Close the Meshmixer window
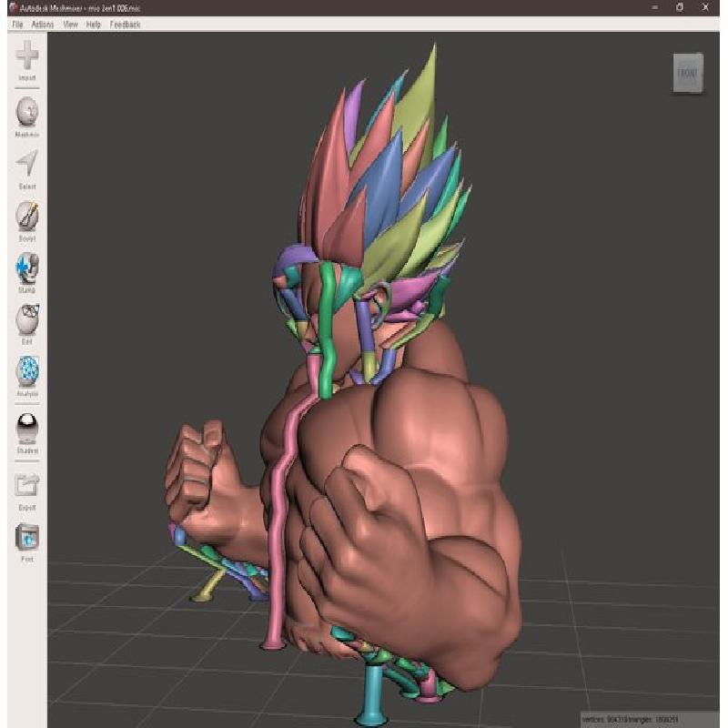The width and height of the screenshot is (728, 728). [x=705, y=7]
